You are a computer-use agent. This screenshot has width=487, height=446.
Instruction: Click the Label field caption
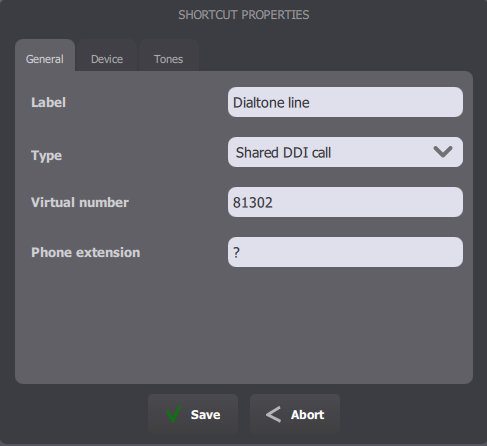point(48,102)
